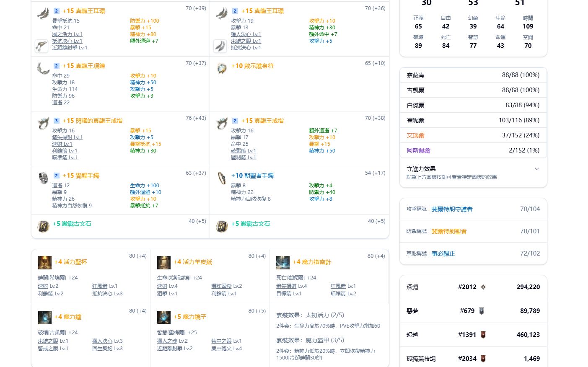This screenshot has height=367, width=588.
Task: Open the 箭矢掃射 Lv.1 skill link under ring
Action: (67, 137)
